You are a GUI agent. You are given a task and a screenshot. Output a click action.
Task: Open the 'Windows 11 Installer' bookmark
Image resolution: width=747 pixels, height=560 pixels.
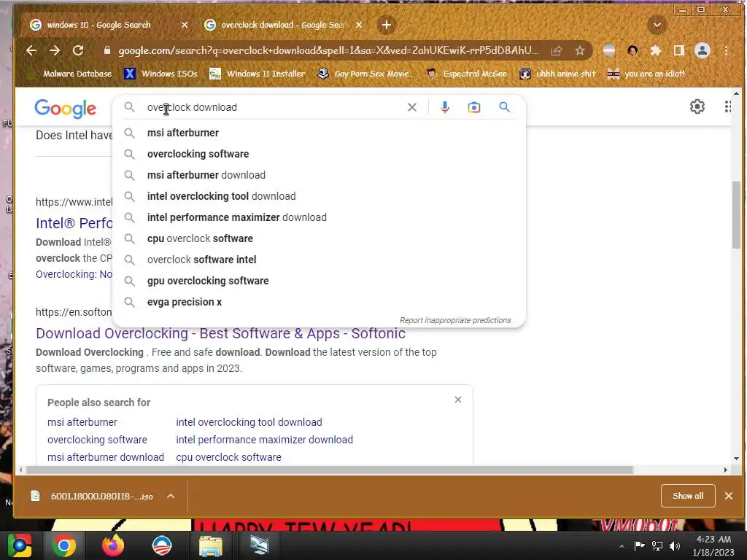point(258,74)
